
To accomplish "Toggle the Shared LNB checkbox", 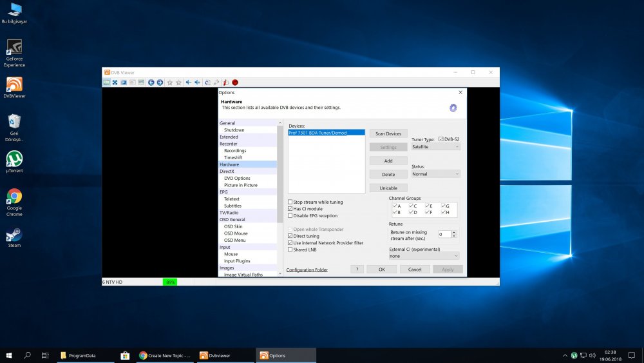I will (x=290, y=250).
